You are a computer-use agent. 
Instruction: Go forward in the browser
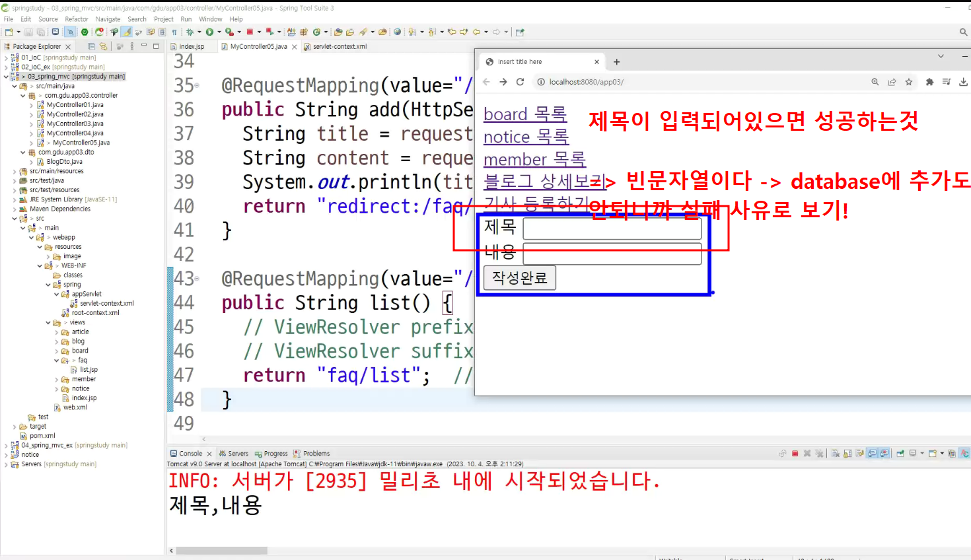pos(503,82)
